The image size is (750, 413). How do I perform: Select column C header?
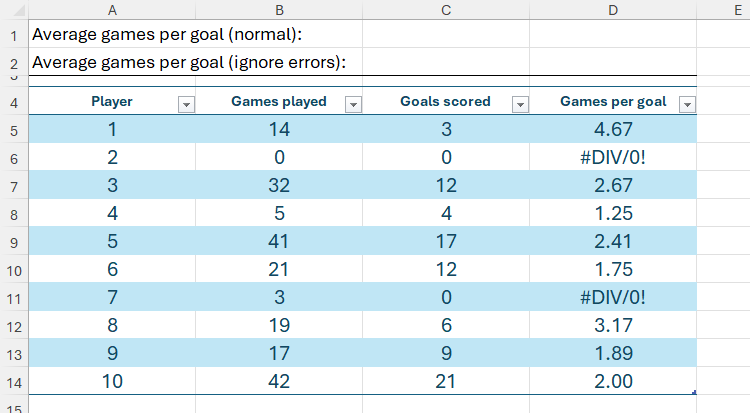pos(446,9)
